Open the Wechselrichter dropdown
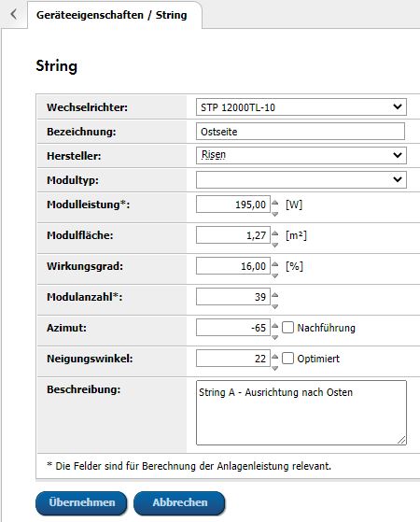The image size is (420, 522). pos(301,107)
